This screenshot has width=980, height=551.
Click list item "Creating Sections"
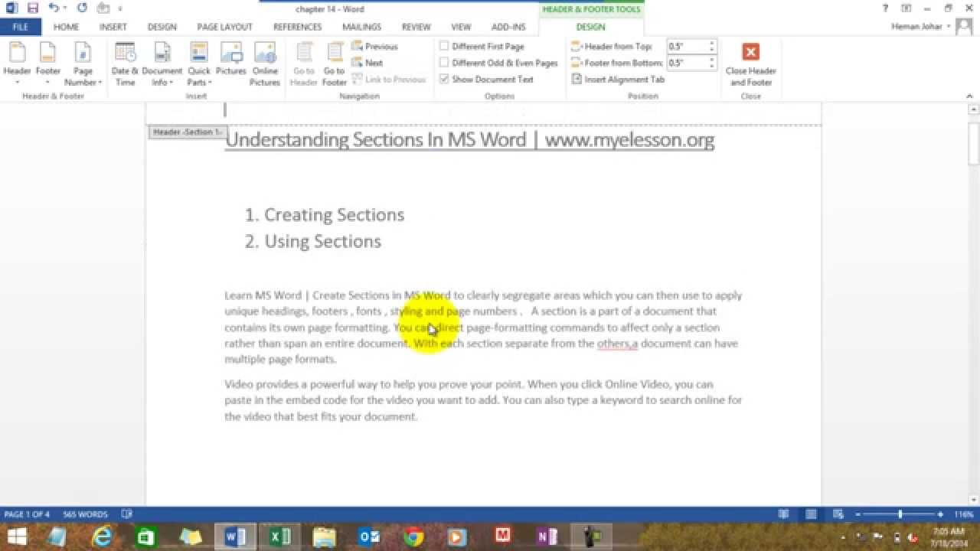(x=334, y=215)
